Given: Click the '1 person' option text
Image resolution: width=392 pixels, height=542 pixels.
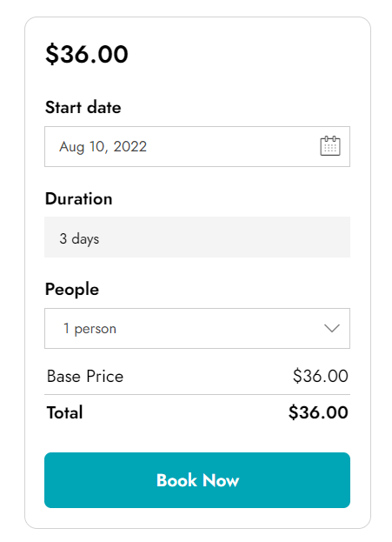Looking at the screenshot, I should (90, 329).
